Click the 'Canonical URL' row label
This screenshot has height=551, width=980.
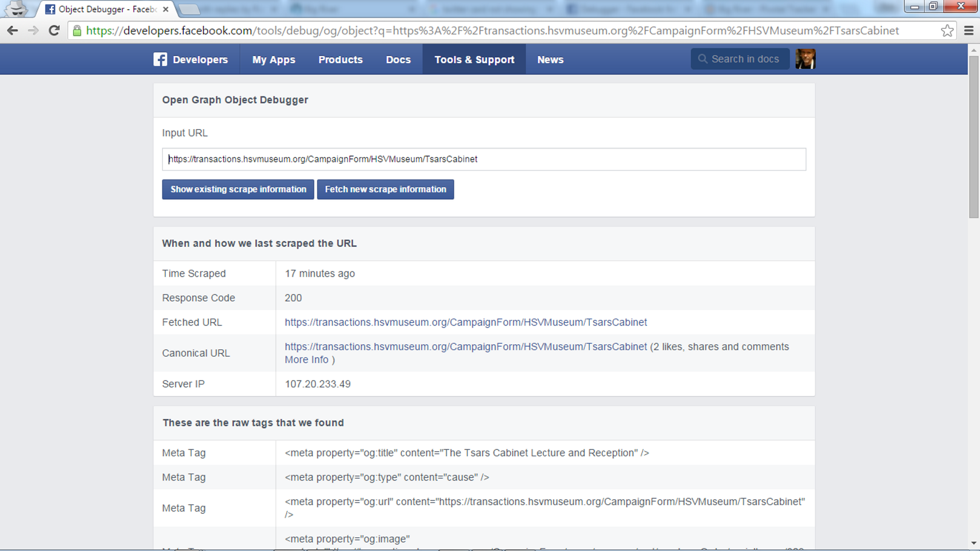point(196,354)
